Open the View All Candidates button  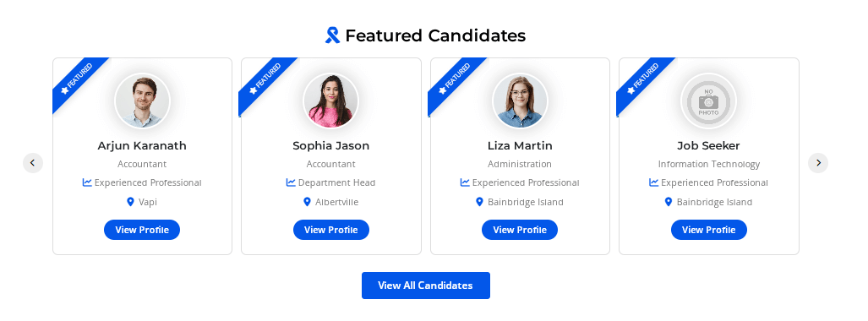tap(426, 286)
